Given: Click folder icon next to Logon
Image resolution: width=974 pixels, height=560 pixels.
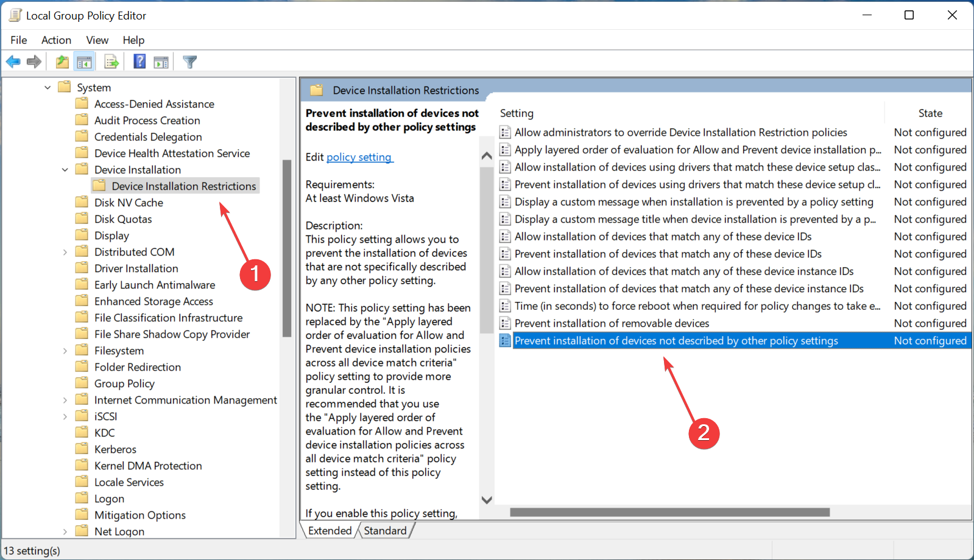Looking at the screenshot, I should point(82,498).
